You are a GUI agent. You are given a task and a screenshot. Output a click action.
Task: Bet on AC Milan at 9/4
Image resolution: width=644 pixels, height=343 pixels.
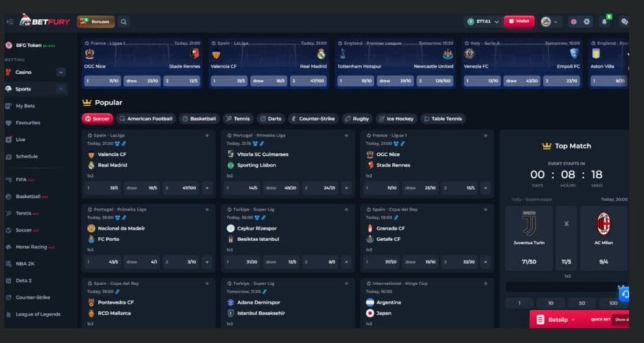pos(604,238)
